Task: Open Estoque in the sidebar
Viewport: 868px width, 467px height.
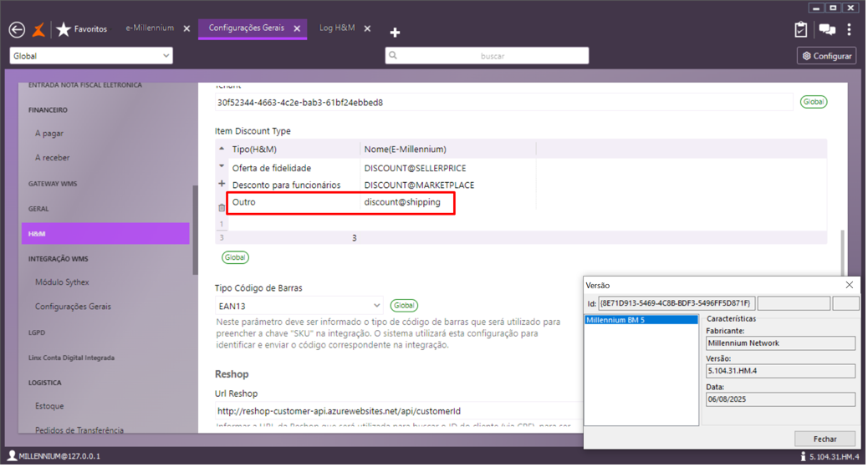Action: pos(49,406)
